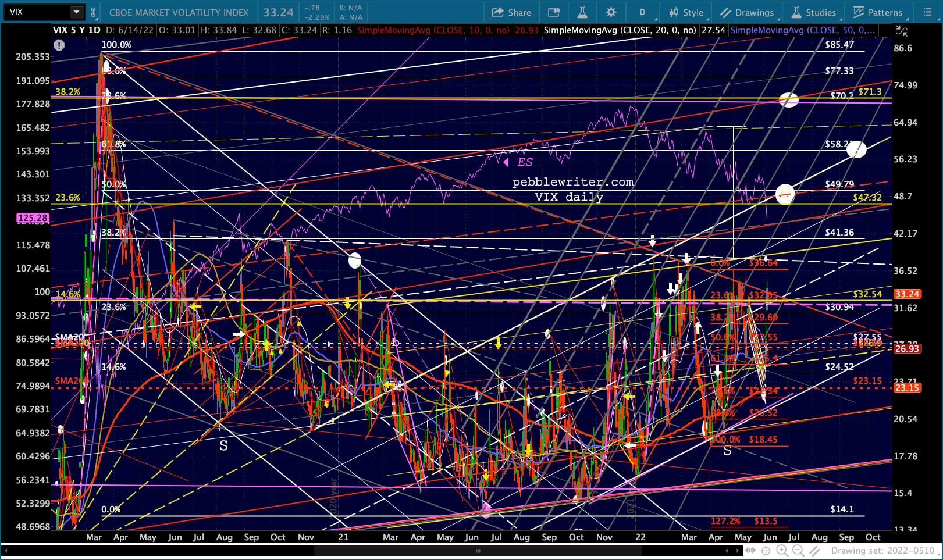Open chart settings gear icon

[x=611, y=12]
